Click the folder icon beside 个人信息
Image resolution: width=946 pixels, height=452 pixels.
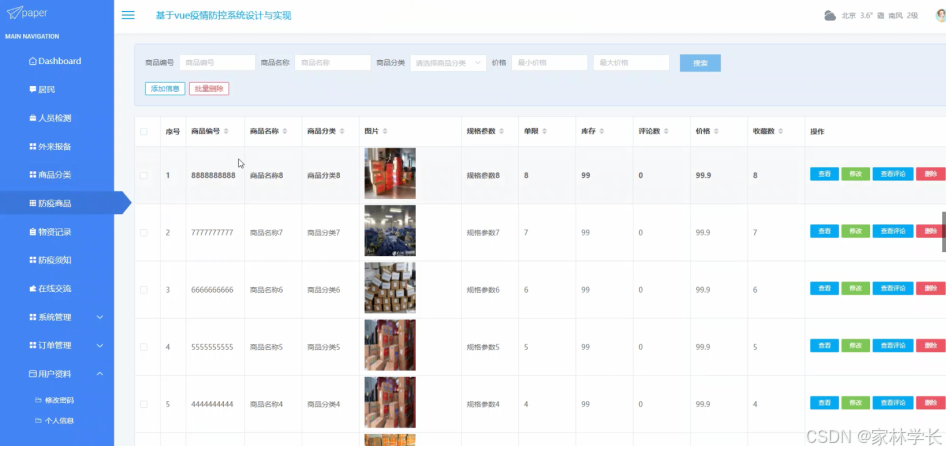pos(38,421)
